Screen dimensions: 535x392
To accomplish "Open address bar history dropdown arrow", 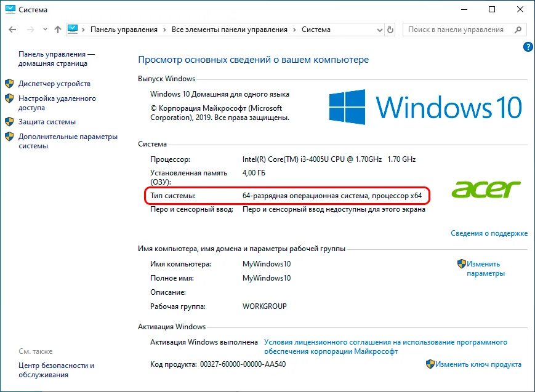I will (x=379, y=30).
